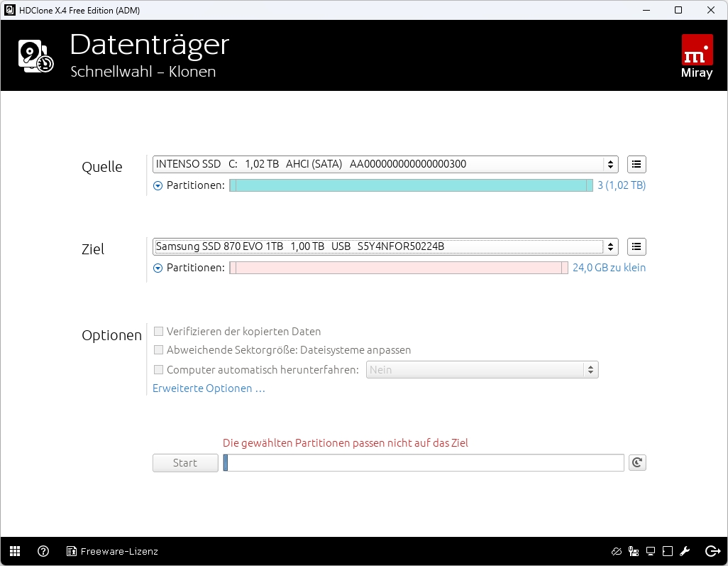This screenshot has width=728, height=566.
Task: Toggle Abweichende Sektorgröße checkbox
Action: point(158,350)
